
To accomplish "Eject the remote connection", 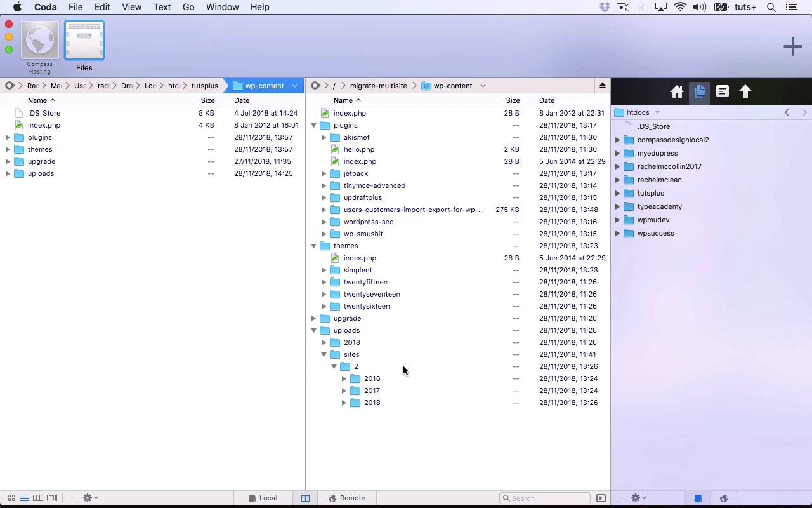I will coord(602,86).
